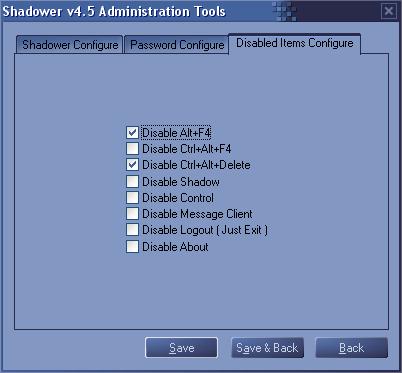Enable Disable Ctrl+Alt+F4 option
The width and height of the screenshot is (402, 373).
tap(132, 149)
